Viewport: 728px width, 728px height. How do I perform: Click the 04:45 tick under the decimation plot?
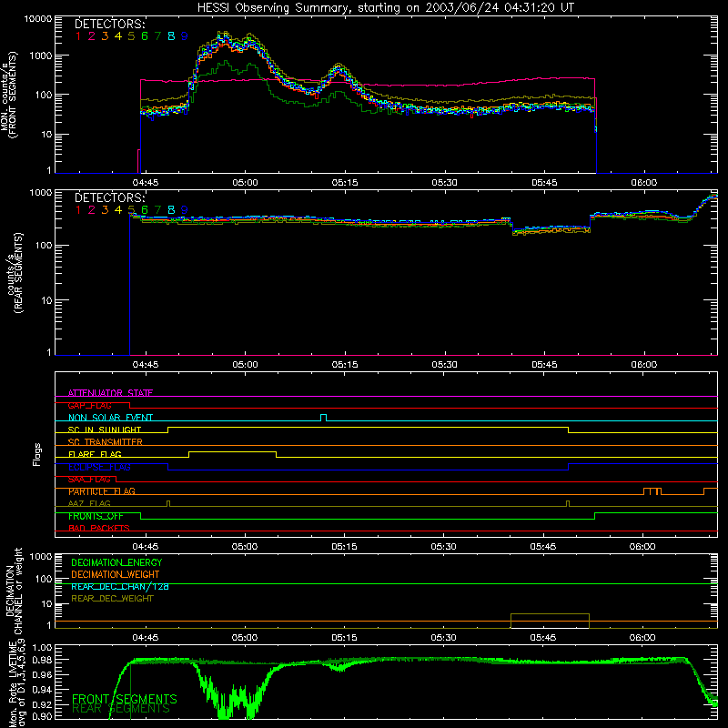click(146, 638)
